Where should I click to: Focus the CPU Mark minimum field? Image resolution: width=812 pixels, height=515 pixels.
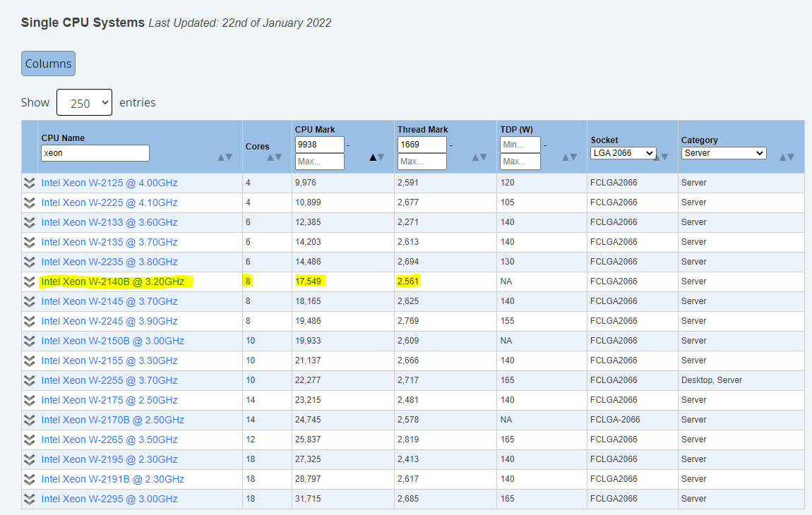pyautogui.click(x=320, y=145)
